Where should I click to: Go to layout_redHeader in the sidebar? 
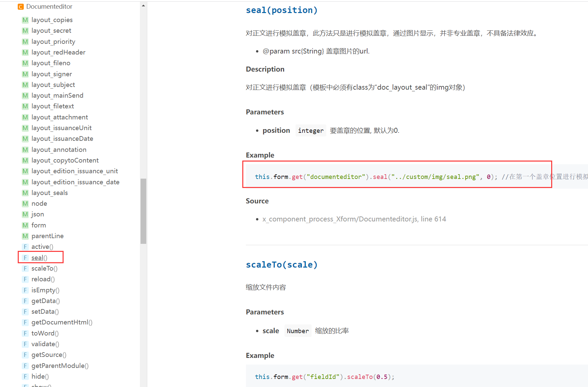[x=58, y=53]
